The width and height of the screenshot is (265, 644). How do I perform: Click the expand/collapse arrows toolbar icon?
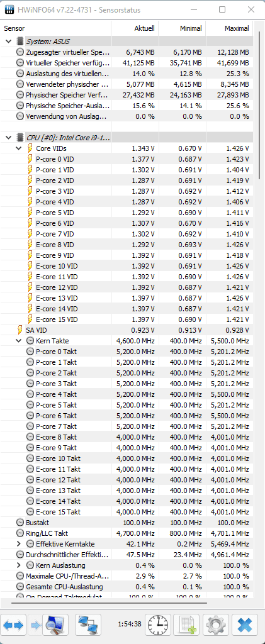[13, 625]
